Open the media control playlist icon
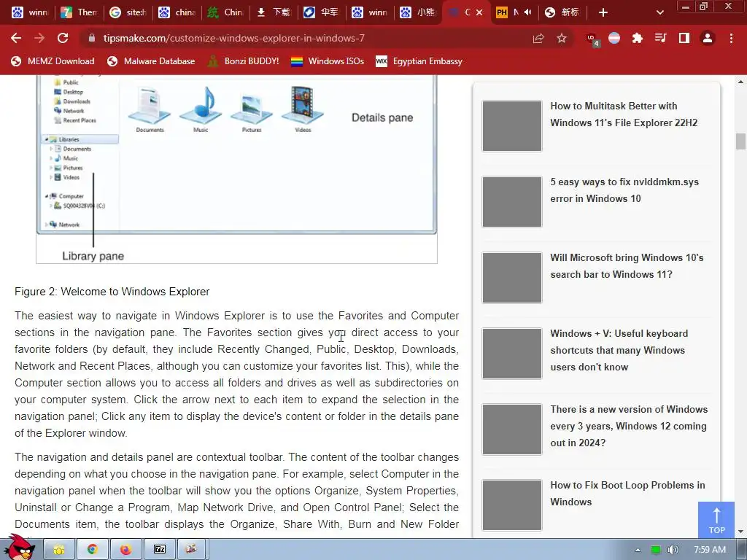This screenshot has width=747, height=560. (x=660, y=38)
